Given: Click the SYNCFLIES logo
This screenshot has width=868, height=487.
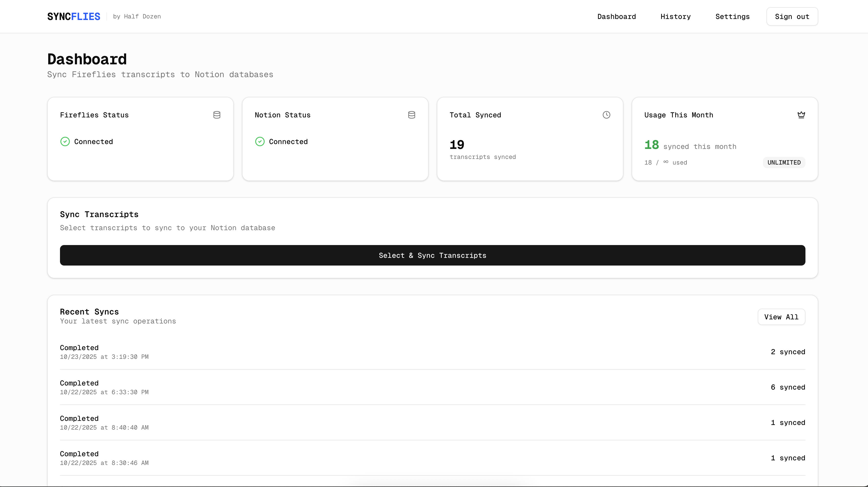Looking at the screenshot, I should click(74, 16).
